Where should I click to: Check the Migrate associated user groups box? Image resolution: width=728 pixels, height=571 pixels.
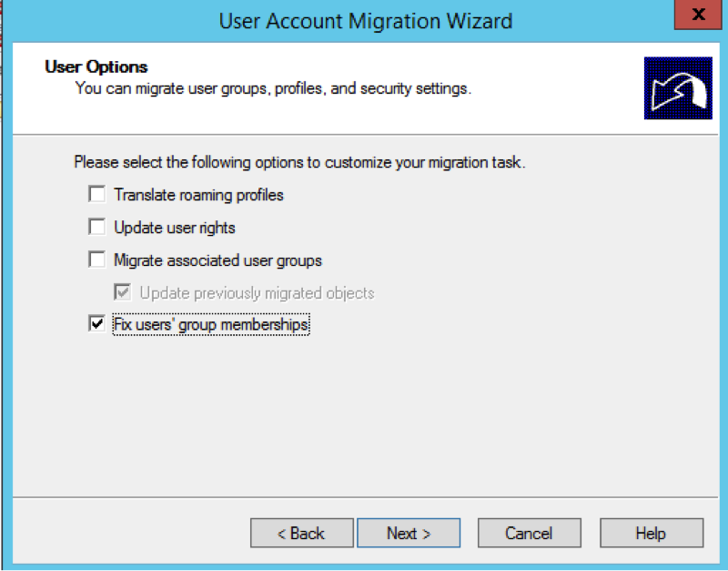tap(96, 260)
